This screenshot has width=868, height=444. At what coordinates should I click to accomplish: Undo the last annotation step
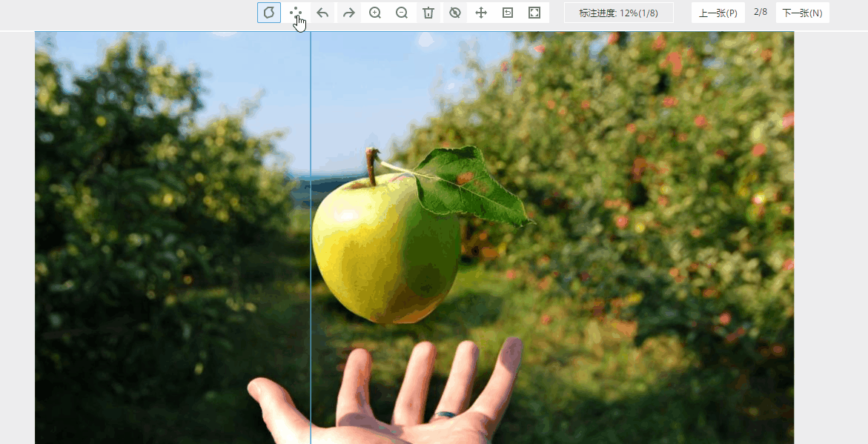322,13
